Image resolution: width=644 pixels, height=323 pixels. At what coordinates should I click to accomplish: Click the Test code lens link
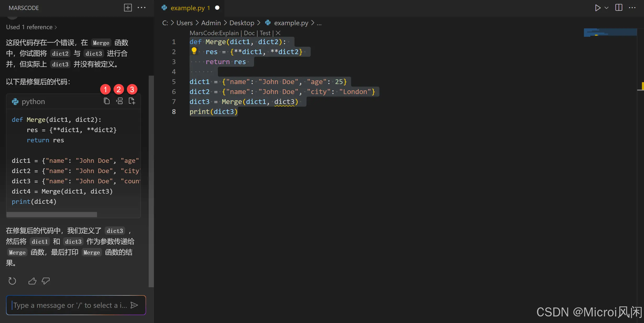(265, 33)
